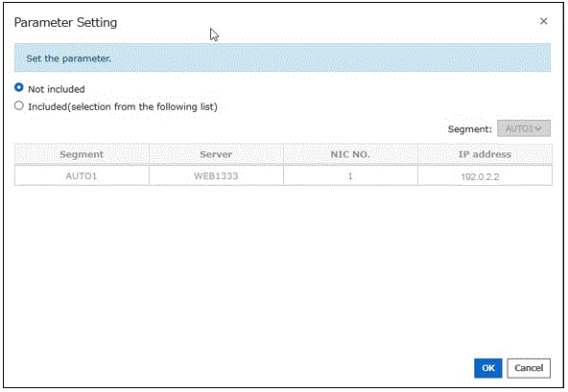Viewport: 568px width, 392px height.
Task: Click the Segment: label beside the dropdown
Action: click(470, 129)
